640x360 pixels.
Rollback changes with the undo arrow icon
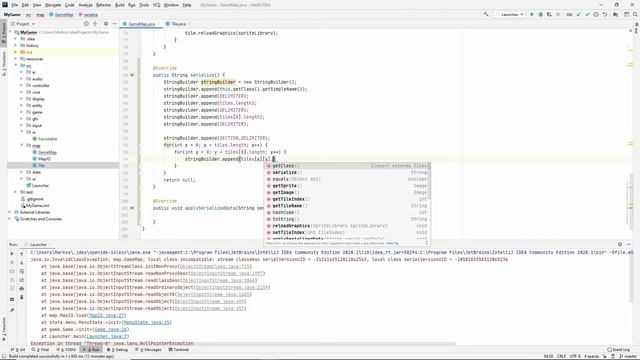pos(605,14)
